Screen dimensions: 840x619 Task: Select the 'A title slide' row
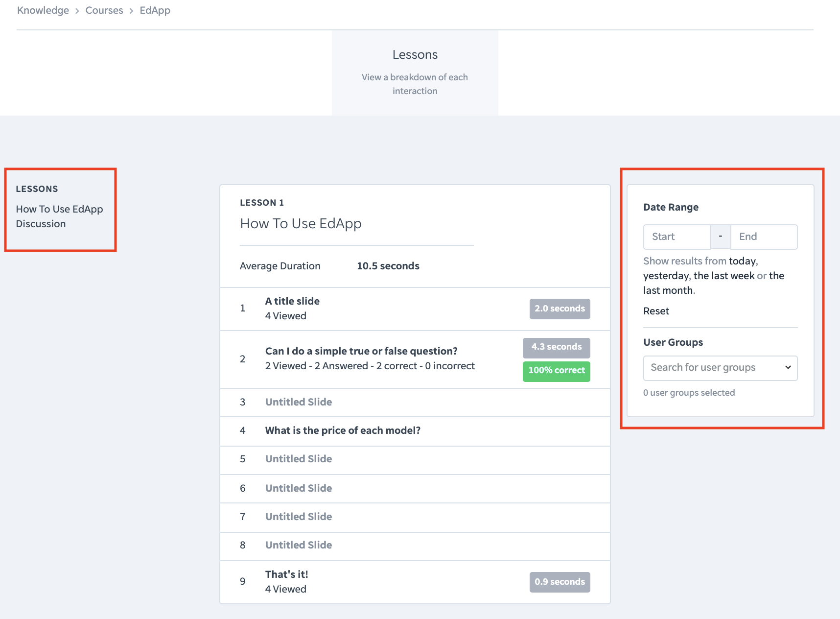(x=415, y=309)
